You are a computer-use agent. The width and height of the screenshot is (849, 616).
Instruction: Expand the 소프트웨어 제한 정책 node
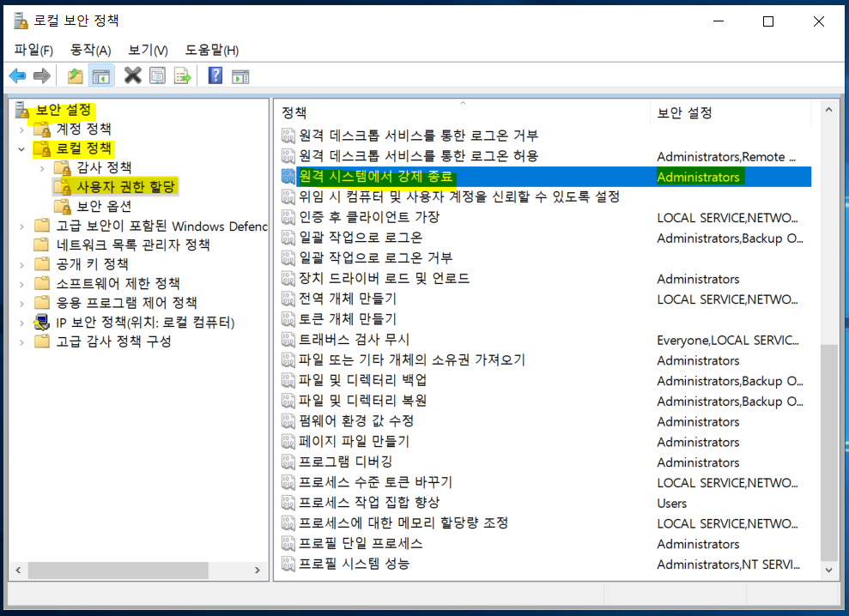(x=21, y=284)
